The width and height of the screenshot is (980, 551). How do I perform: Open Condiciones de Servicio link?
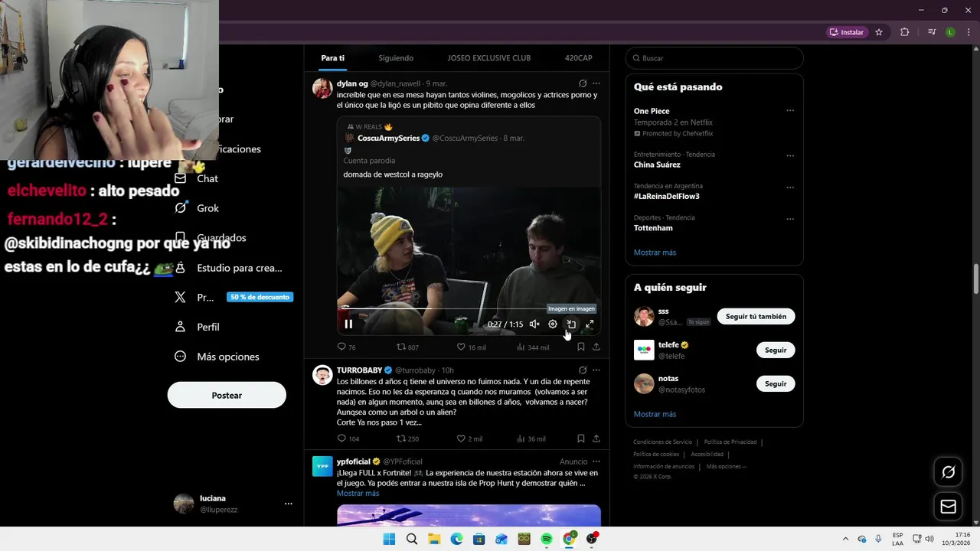[662, 442]
